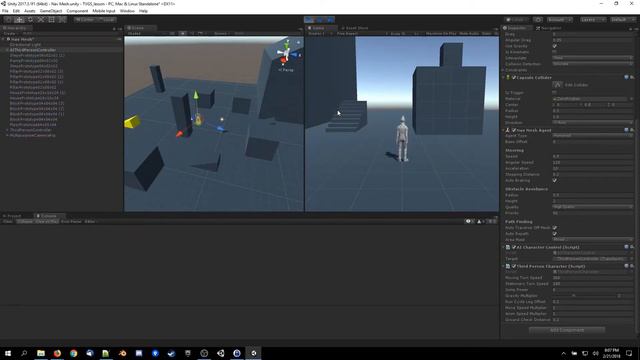Disable the Capsule Collider component checkbox
Screen dimensions: 640x360
(x=514, y=77)
